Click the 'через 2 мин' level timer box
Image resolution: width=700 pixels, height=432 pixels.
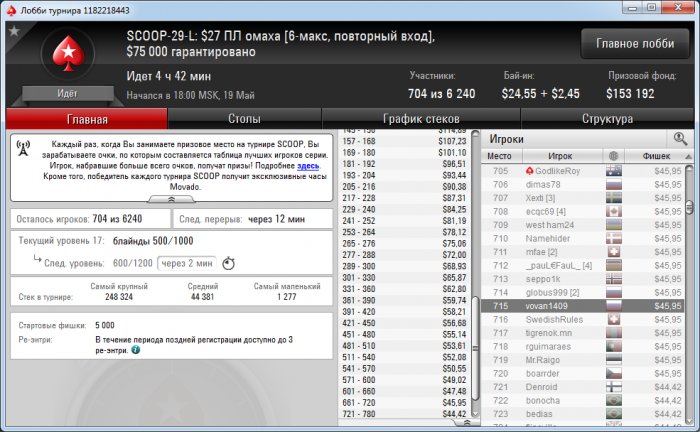pyautogui.click(x=187, y=263)
